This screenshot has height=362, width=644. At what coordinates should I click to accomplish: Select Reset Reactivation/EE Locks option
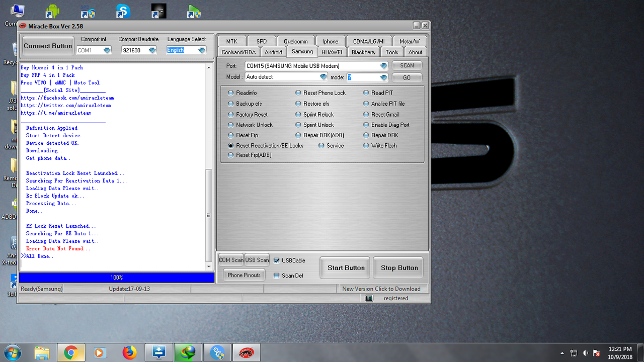pyautogui.click(x=231, y=146)
